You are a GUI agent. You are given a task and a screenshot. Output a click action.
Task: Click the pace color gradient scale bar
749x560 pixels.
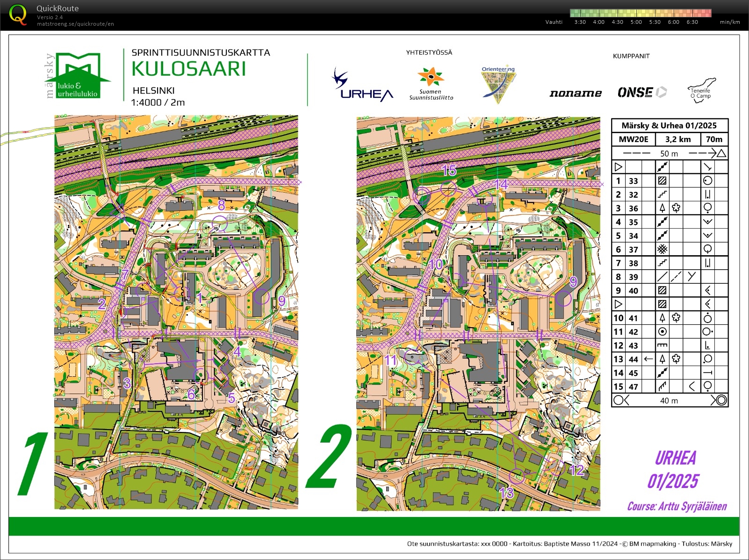click(641, 13)
